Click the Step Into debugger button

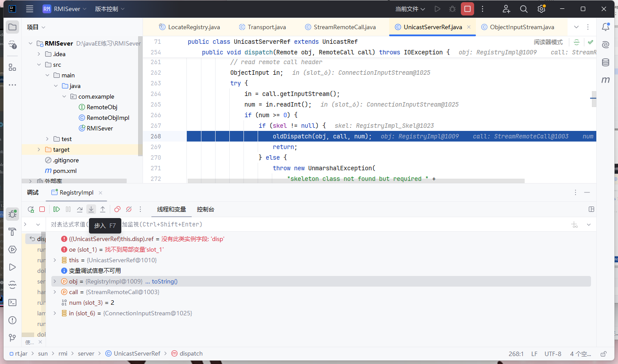(91, 209)
